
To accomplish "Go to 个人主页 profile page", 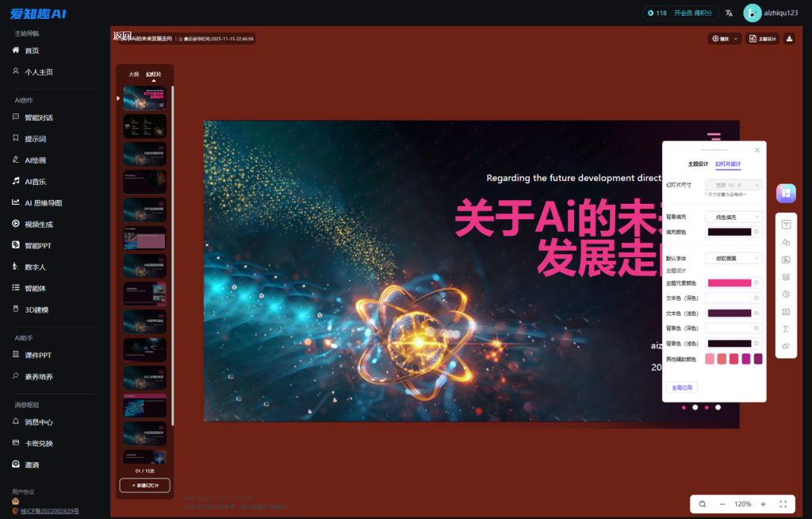I will pos(39,72).
